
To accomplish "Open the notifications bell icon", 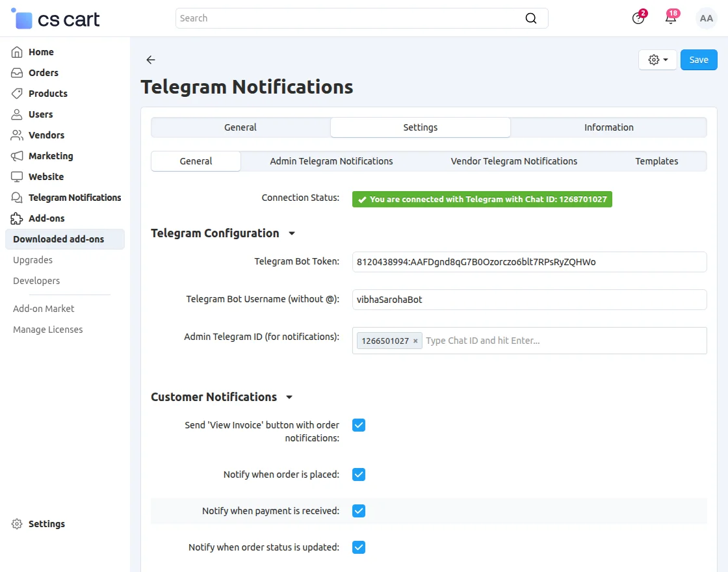I will coord(671,18).
